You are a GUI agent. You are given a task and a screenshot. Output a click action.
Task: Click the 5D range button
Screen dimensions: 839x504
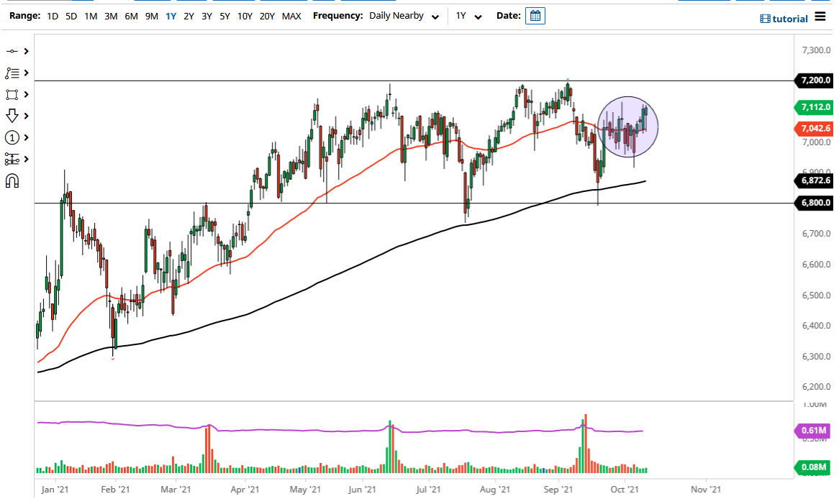click(71, 15)
